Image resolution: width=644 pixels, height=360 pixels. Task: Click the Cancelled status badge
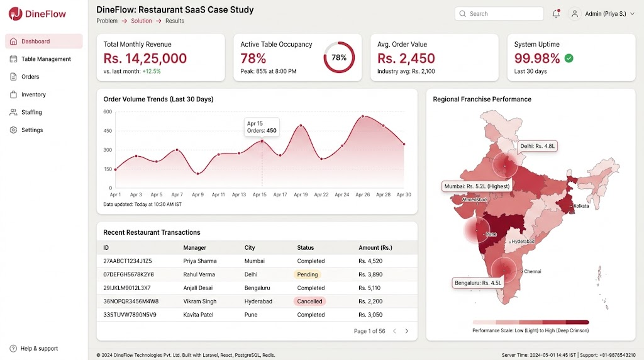click(x=309, y=301)
